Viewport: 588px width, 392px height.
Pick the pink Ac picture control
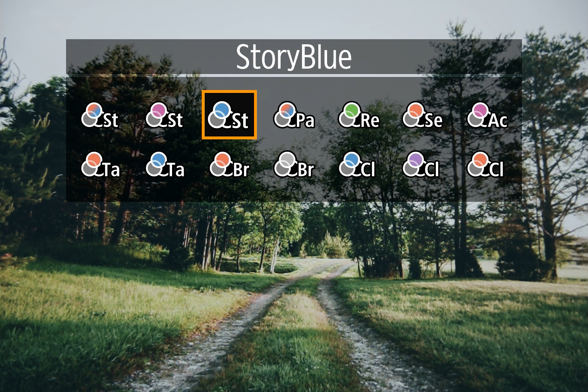point(487,115)
